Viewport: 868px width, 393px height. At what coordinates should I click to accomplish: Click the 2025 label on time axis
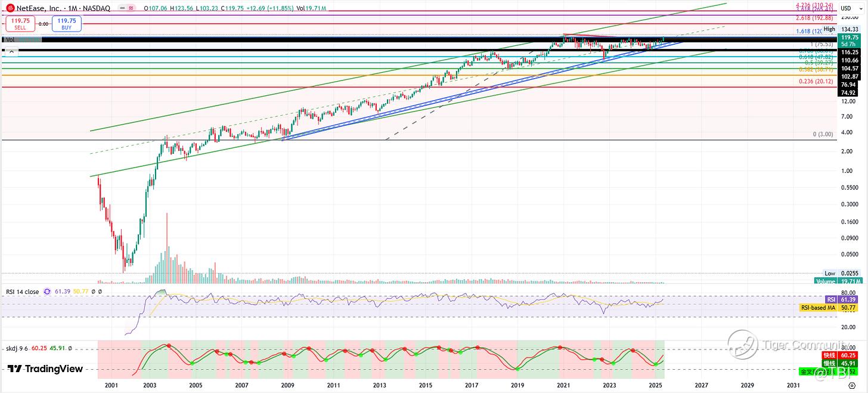(656, 386)
